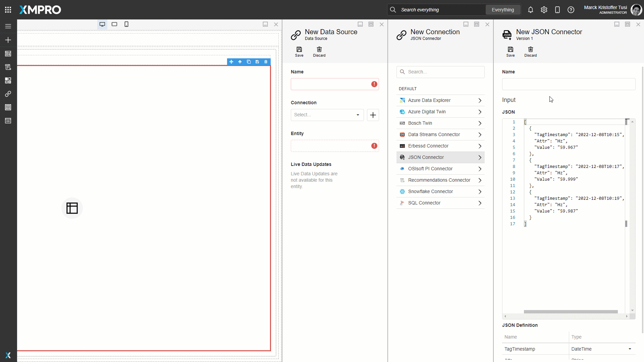The image size is (644, 362).
Task: Click the help question mark icon
Action: pyautogui.click(x=571, y=10)
